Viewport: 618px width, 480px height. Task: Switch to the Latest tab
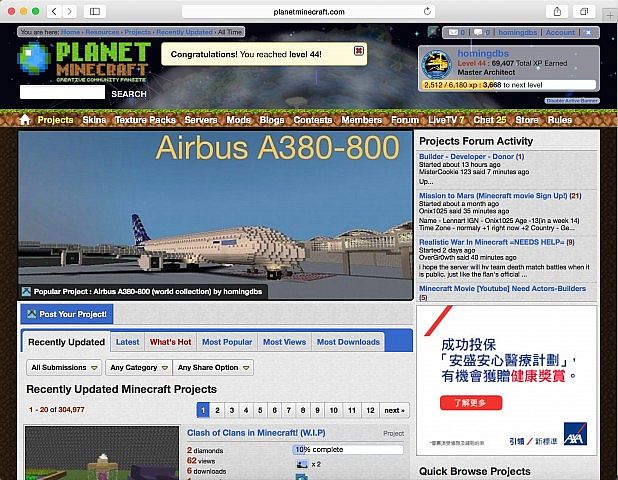[127, 342]
